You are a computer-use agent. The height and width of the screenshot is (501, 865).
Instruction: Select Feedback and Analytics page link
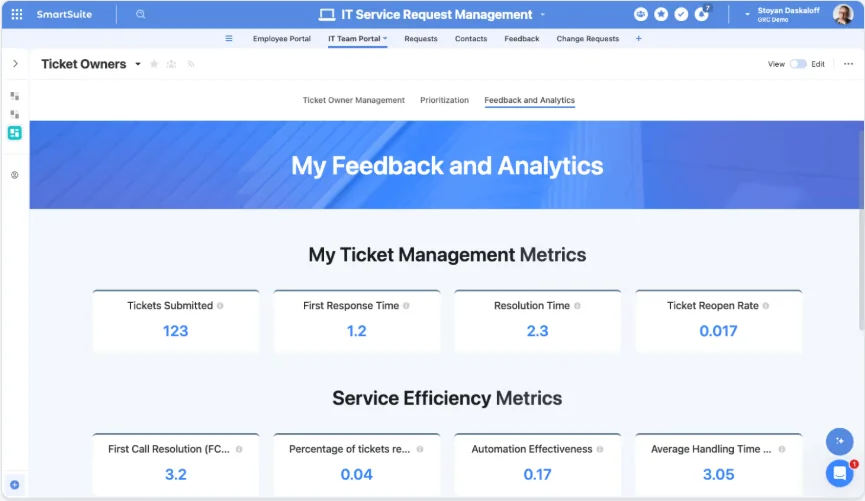530,100
